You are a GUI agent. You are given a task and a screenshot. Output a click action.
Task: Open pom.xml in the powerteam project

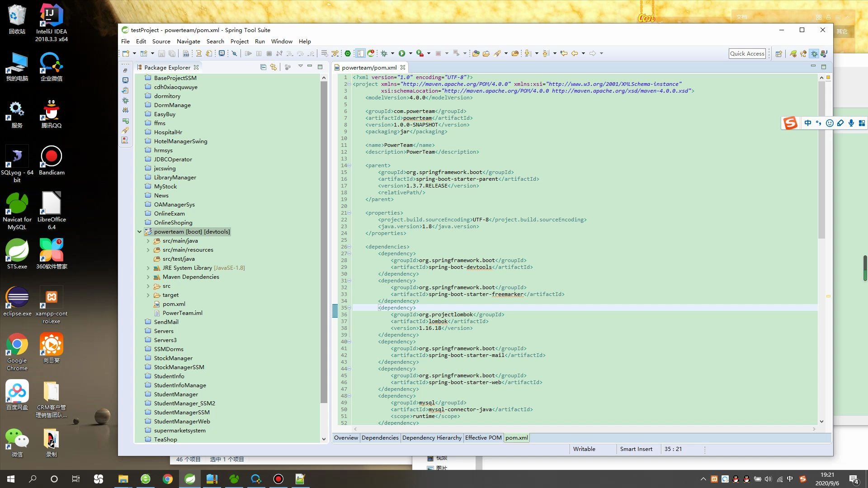174,304
